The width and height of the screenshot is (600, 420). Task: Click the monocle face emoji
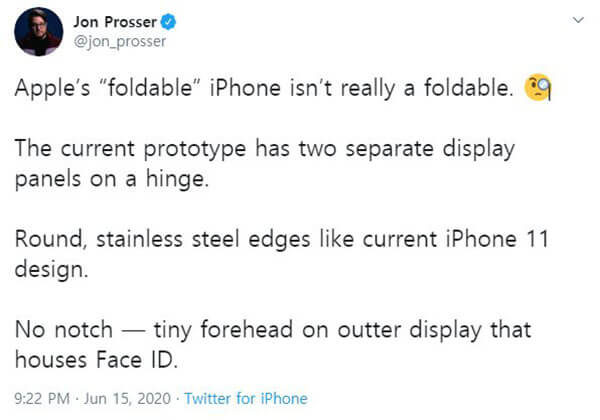click(x=538, y=87)
